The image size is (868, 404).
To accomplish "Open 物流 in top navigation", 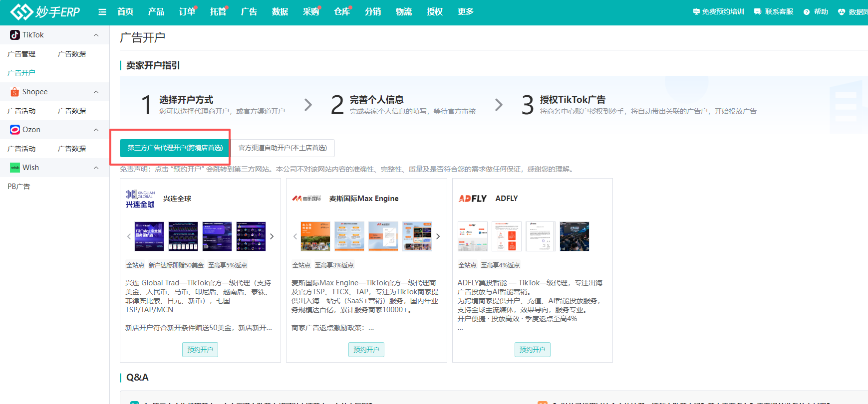I will (x=404, y=11).
